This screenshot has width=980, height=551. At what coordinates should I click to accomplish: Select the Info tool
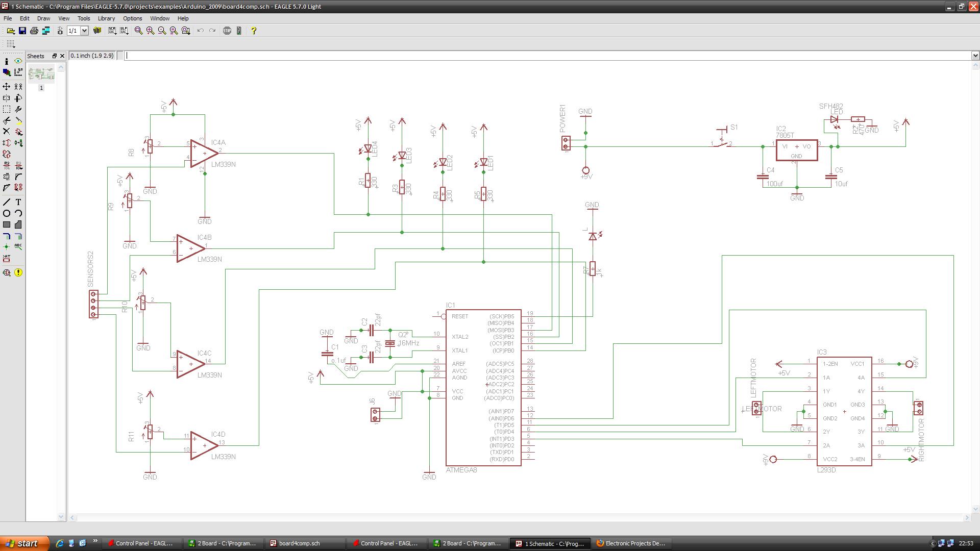pyautogui.click(x=7, y=61)
